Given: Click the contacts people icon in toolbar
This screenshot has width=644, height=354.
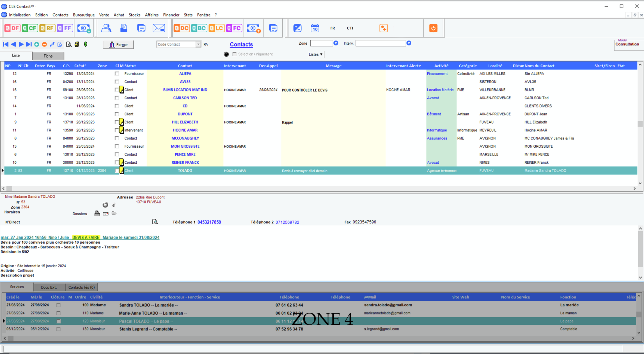Looking at the screenshot, I should 106,28.
